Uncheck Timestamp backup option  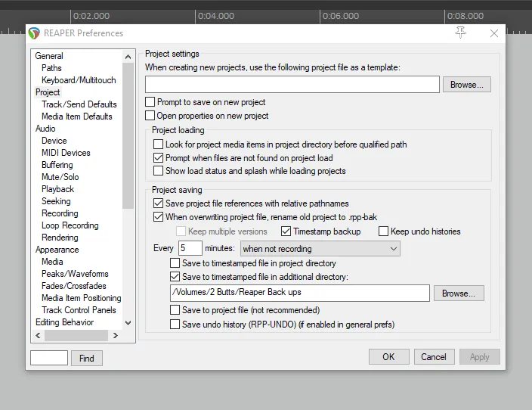[x=286, y=231]
